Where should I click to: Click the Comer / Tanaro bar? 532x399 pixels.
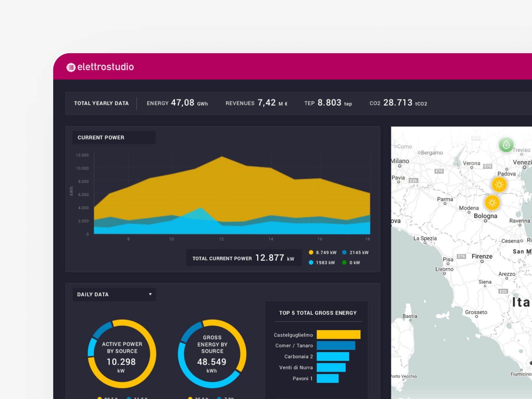pyautogui.click(x=336, y=345)
